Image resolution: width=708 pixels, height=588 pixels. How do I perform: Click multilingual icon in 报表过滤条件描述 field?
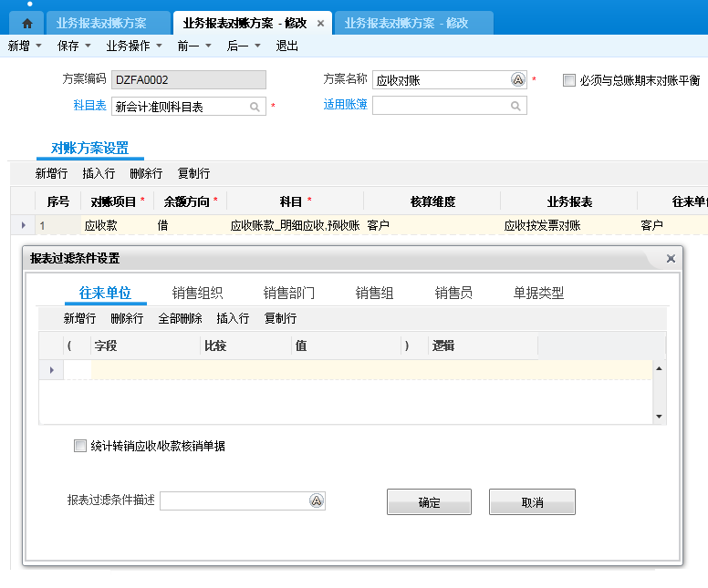coord(317,500)
